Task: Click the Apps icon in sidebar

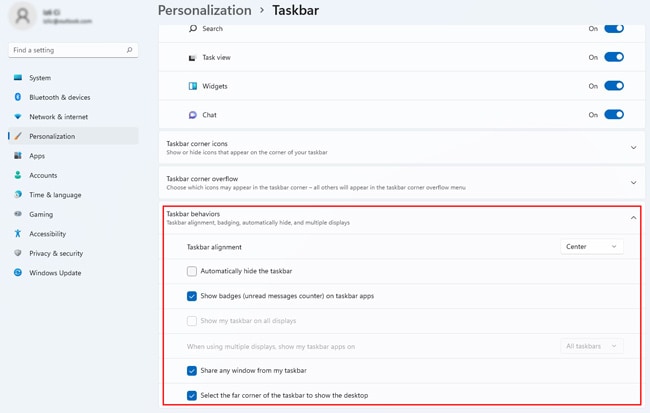Action: tap(17, 155)
